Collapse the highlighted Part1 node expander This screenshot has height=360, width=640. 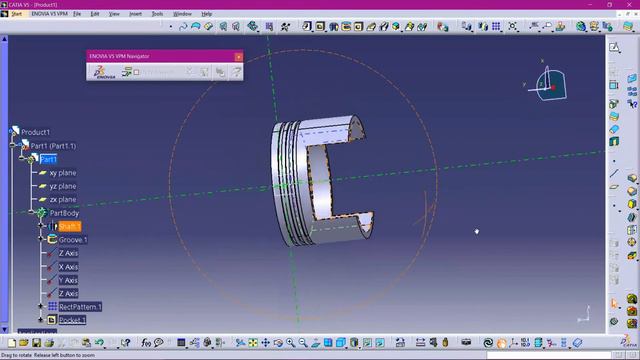(x=22, y=158)
